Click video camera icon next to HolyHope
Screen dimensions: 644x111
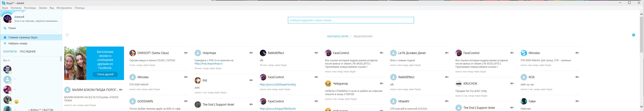tap(251, 53)
